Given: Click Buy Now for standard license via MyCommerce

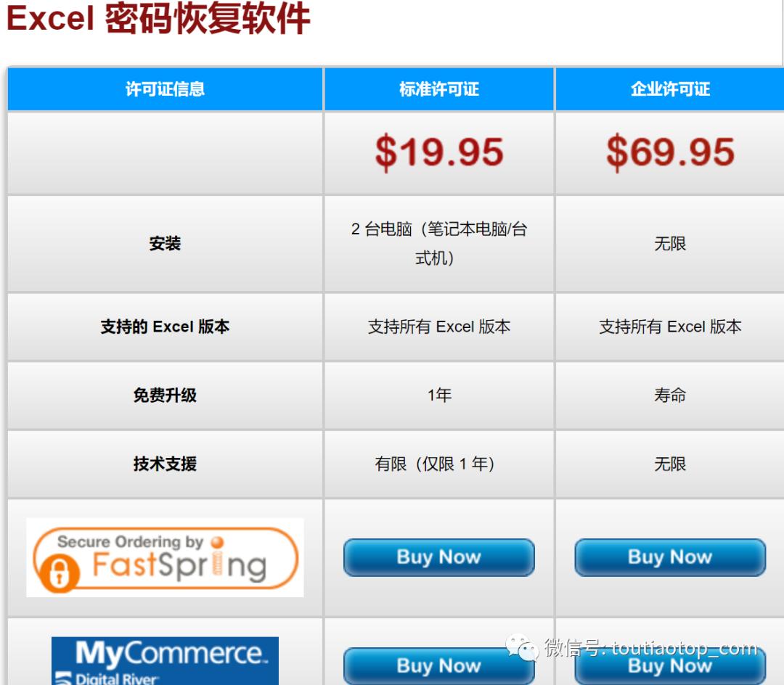Looking at the screenshot, I should pyautogui.click(x=438, y=665).
